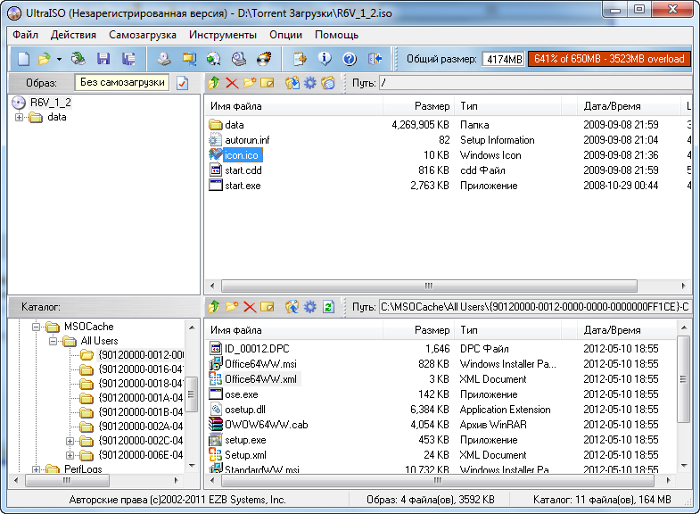
Task: Click the Up arrow icon in local catalog pane
Action: [x=214, y=306]
